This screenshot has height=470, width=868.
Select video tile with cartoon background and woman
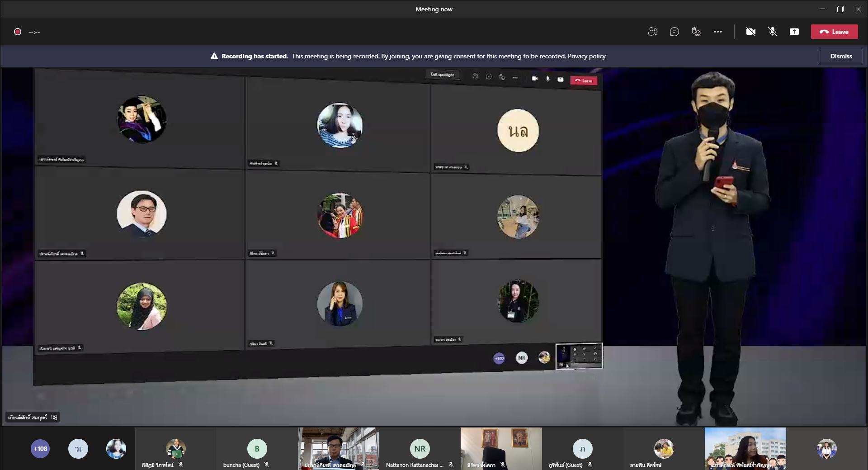tap(745, 449)
